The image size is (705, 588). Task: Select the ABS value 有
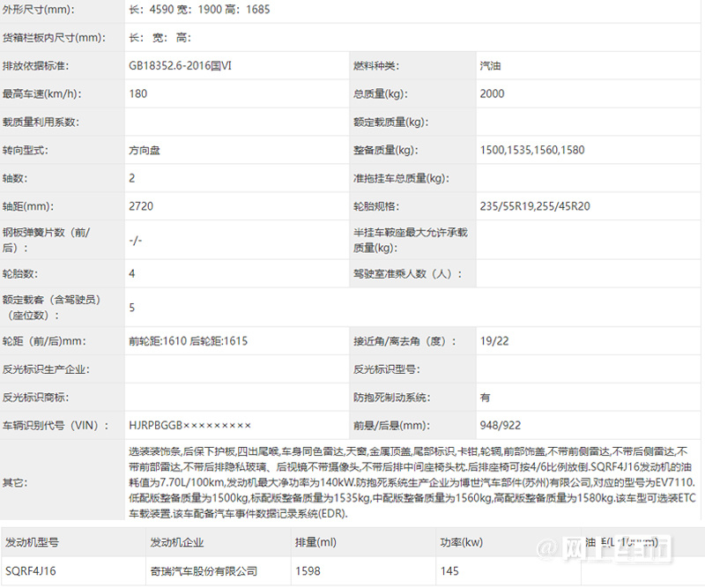(485, 398)
